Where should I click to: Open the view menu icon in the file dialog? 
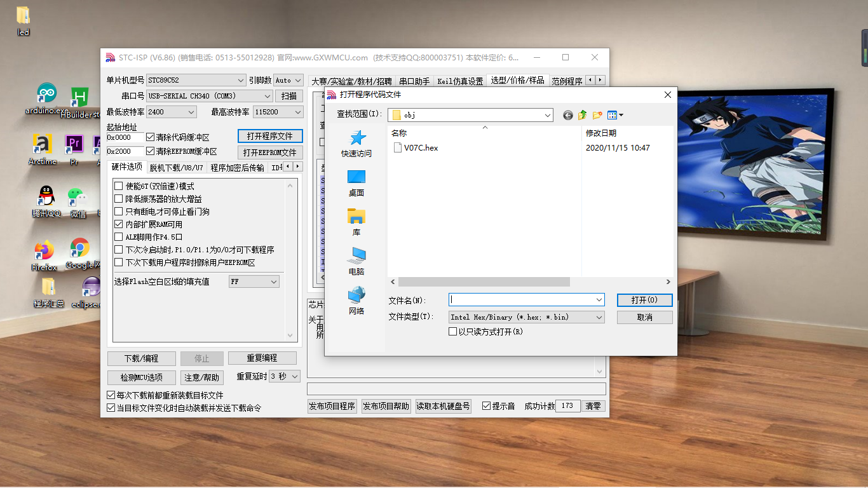pos(615,115)
